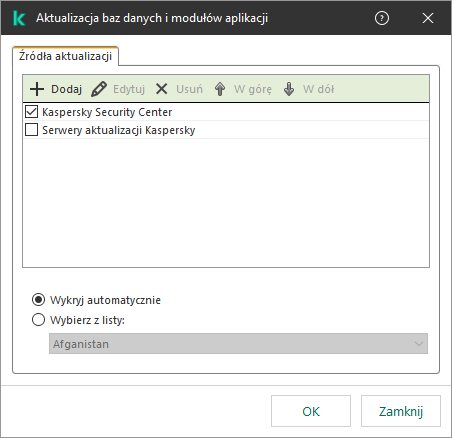
Task: Click the pencil Edytuj icon
Action: tap(99, 89)
